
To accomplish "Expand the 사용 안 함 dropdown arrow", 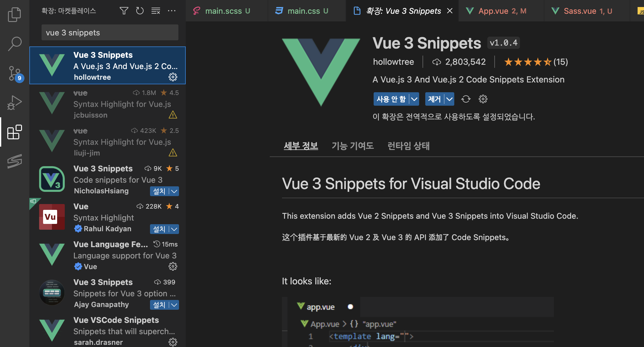I will [414, 99].
